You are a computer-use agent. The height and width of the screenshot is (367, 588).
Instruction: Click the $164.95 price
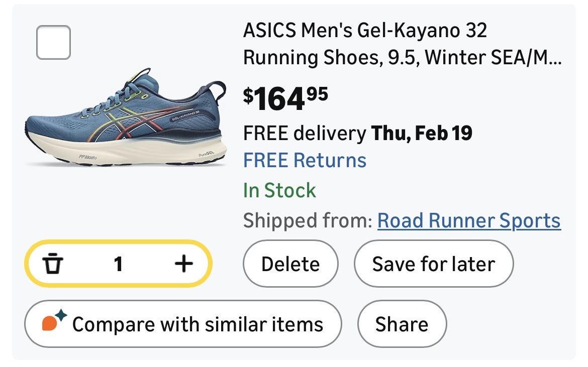coord(285,99)
